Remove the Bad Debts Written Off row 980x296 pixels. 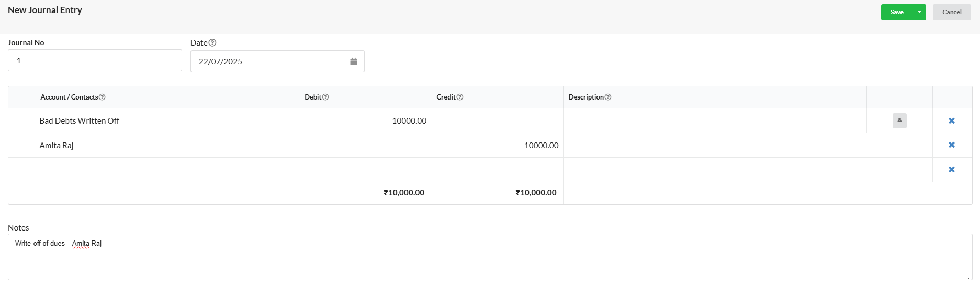click(x=951, y=121)
